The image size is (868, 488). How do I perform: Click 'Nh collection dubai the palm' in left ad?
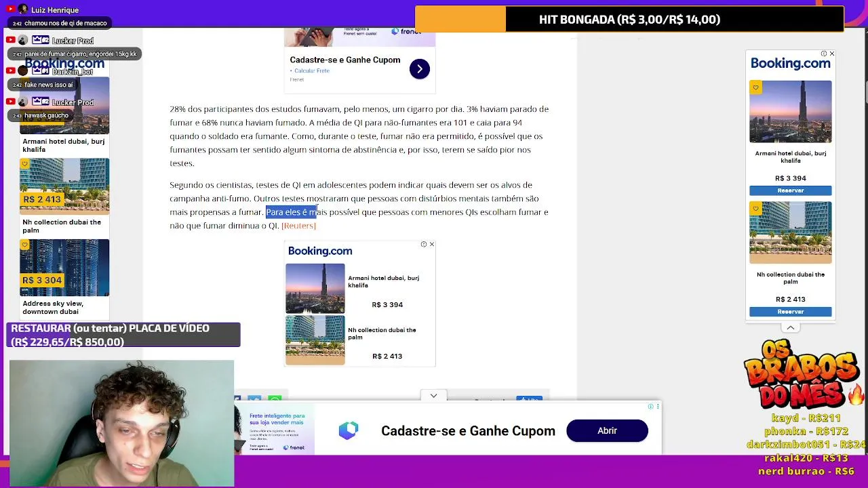(x=62, y=226)
